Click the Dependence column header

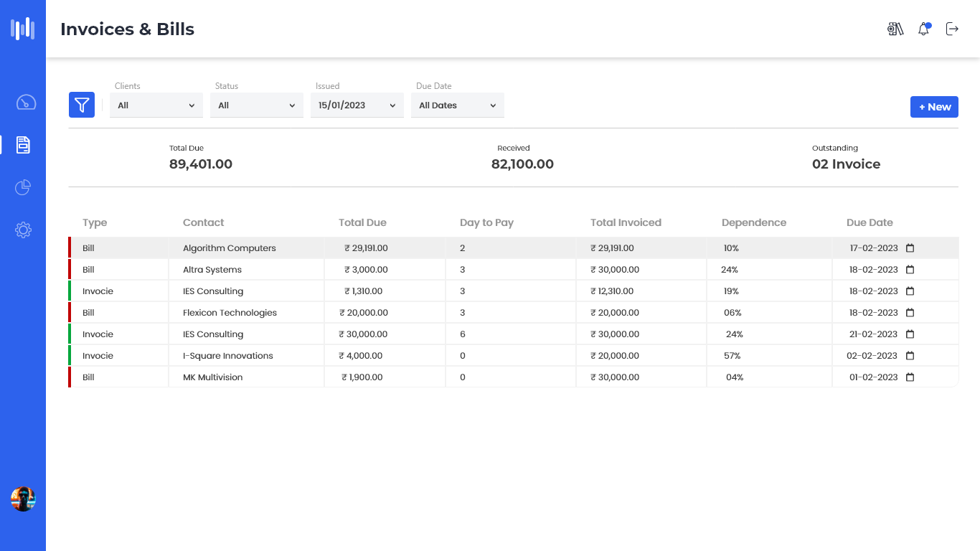(753, 223)
